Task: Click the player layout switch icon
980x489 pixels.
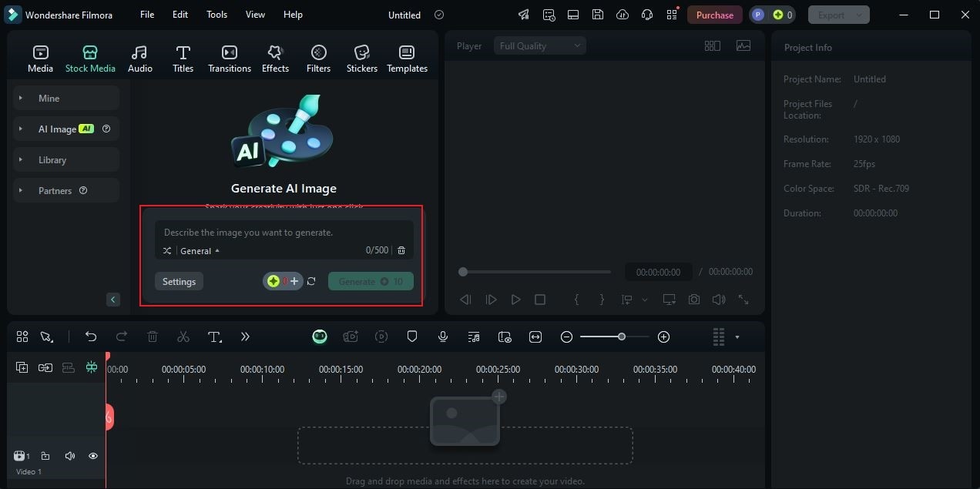Action: [x=713, y=46]
